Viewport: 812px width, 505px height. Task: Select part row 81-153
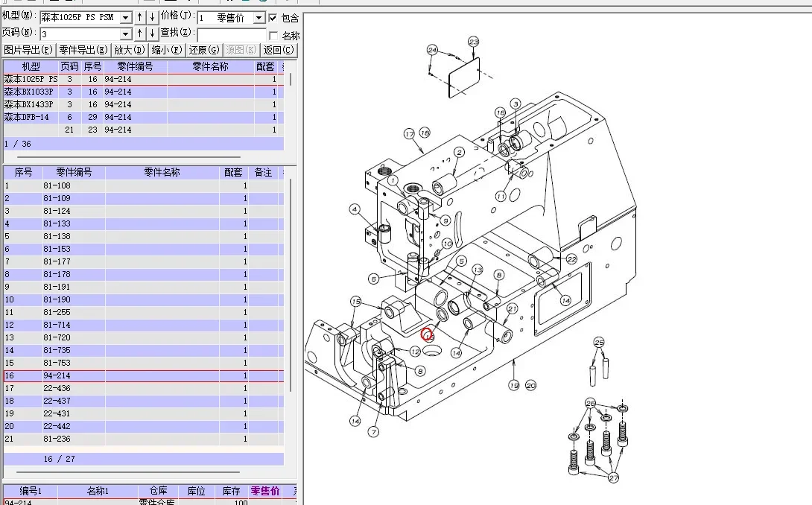pos(144,249)
